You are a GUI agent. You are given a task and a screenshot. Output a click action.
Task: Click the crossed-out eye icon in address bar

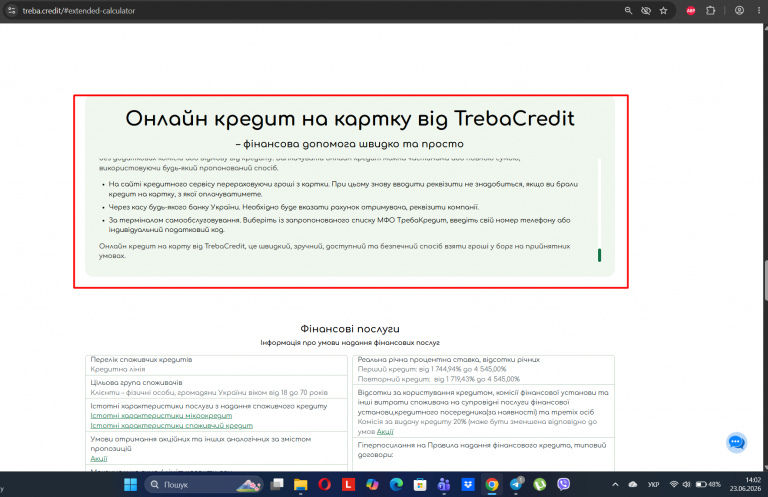point(646,10)
